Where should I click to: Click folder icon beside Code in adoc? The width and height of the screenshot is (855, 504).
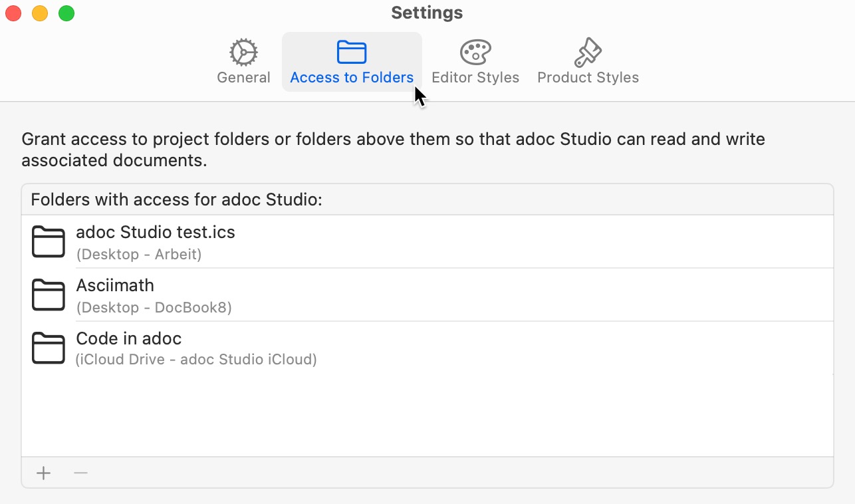tap(49, 348)
